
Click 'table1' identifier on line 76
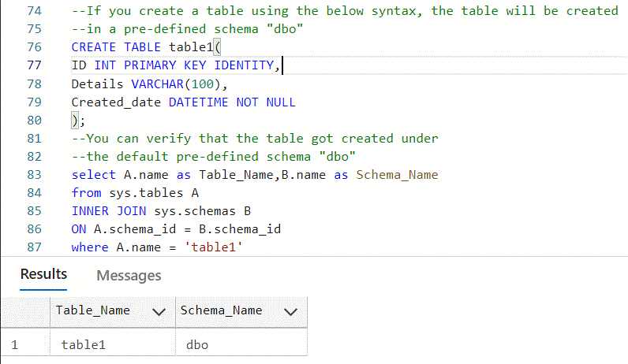click(x=191, y=47)
